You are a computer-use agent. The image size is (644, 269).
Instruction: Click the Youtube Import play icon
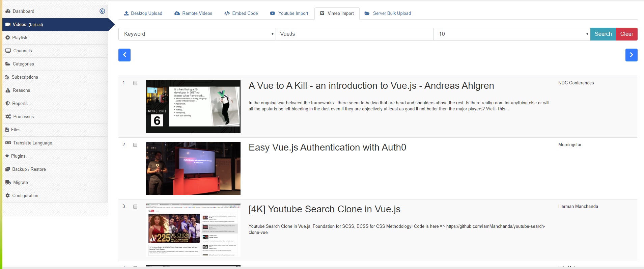click(273, 13)
